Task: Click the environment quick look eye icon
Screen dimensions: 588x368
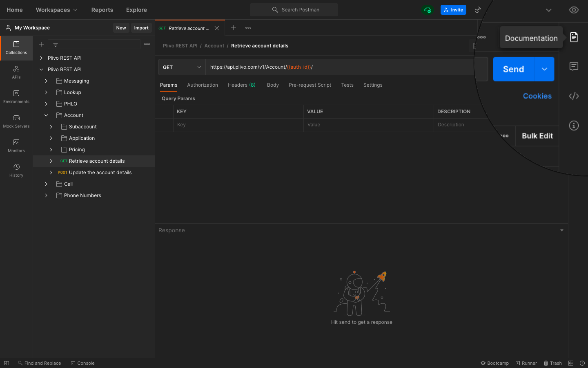Action: (x=574, y=10)
